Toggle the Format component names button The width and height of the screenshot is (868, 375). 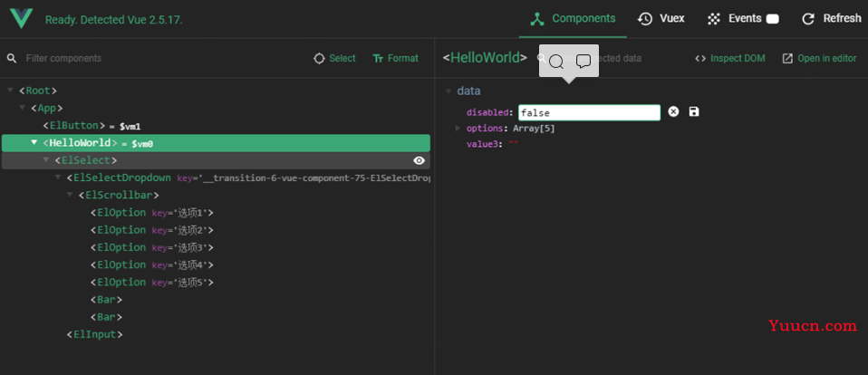(x=395, y=58)
